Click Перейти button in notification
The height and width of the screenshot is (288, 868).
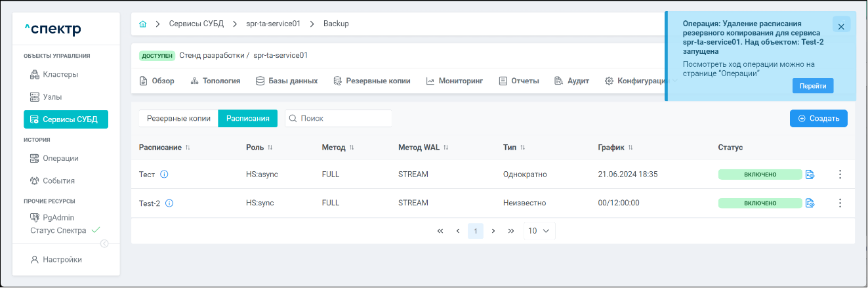[x=812, y=86]
